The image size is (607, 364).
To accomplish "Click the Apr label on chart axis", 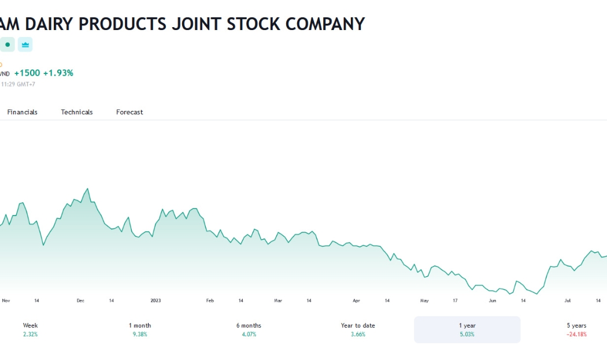I will (356, 300).
